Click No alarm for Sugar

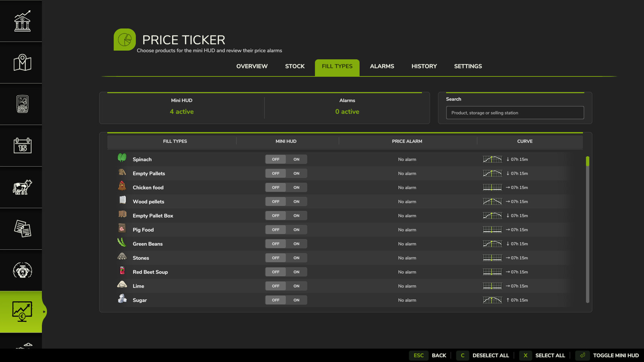407,300
